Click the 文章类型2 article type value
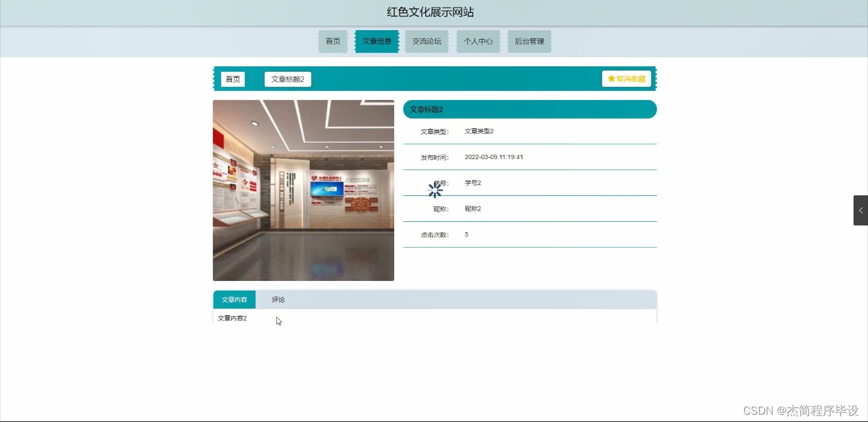 point(479,131)
